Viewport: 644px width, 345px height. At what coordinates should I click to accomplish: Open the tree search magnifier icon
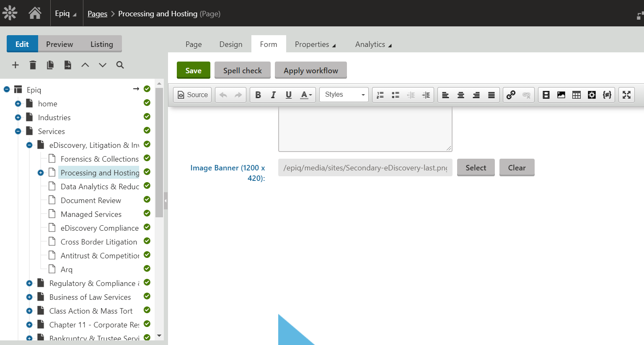[120, 65]
